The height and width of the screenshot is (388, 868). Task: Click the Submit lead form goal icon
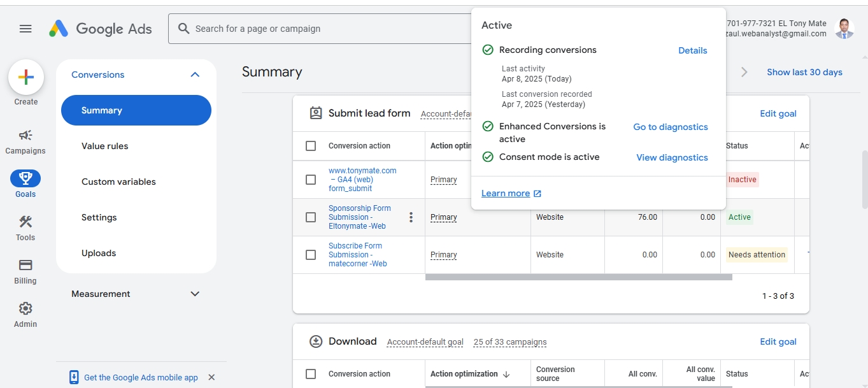[x=316, y=113]
